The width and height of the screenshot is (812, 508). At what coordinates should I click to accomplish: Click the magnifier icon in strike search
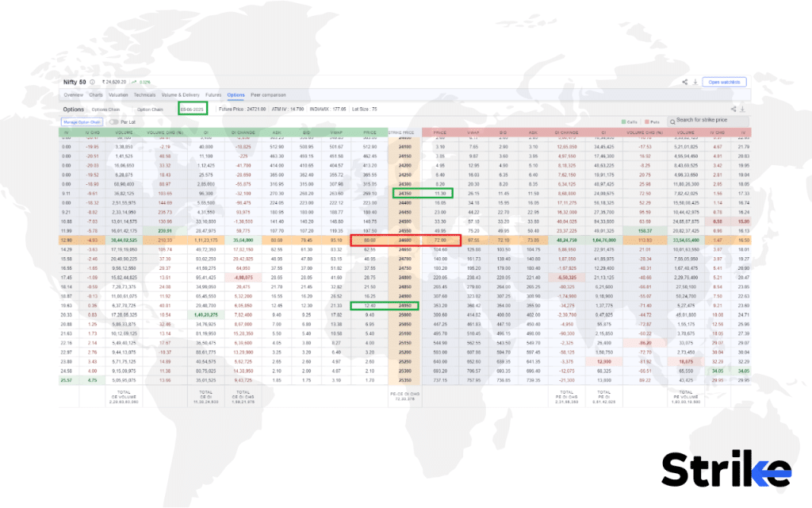[672, 121]
